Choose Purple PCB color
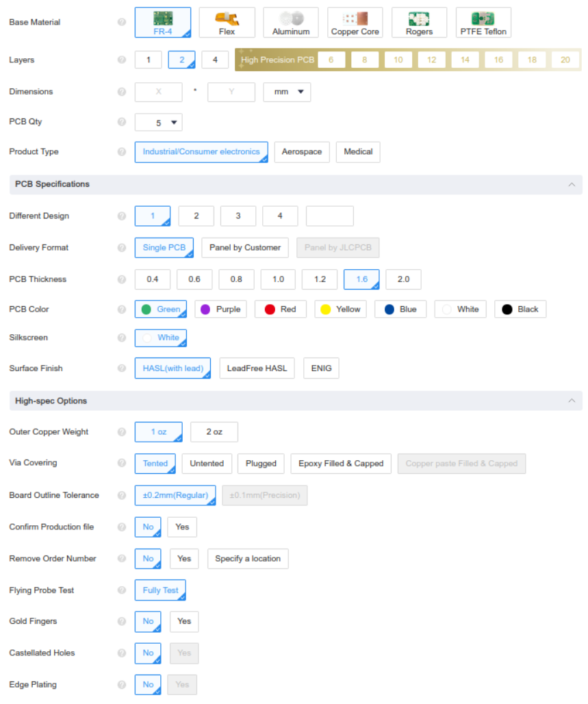This screenshot has width=588, height=704. click(x=221, y=310)
